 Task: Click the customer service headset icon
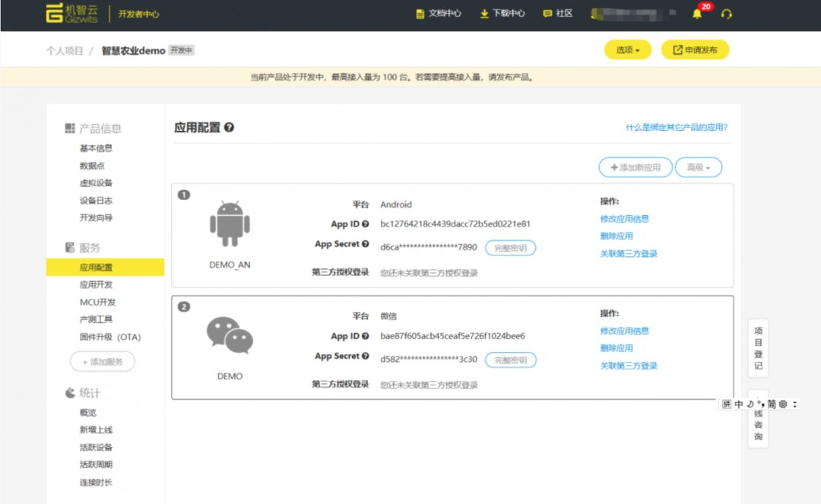tap(727, 13)
